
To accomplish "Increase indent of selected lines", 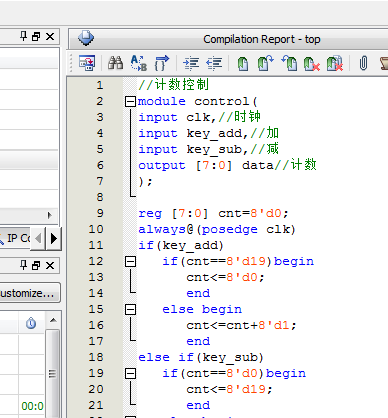I will click(x=191, y=63).
